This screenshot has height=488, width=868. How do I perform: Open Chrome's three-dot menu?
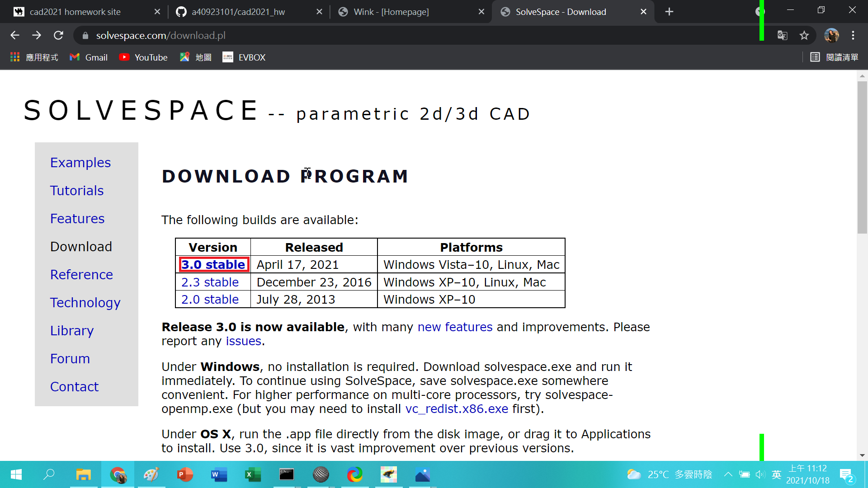coord(853,35)
